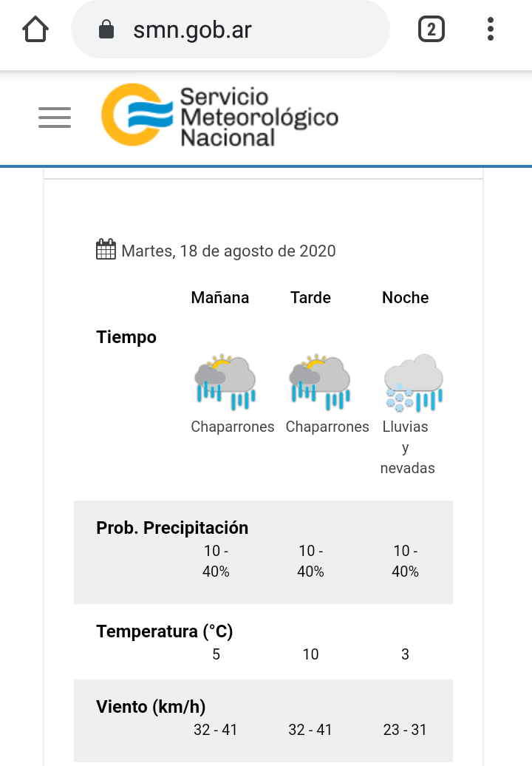532x766 pixels.
Task: Open the hamburger navigation menu
Action: click(x=55, y=118)
